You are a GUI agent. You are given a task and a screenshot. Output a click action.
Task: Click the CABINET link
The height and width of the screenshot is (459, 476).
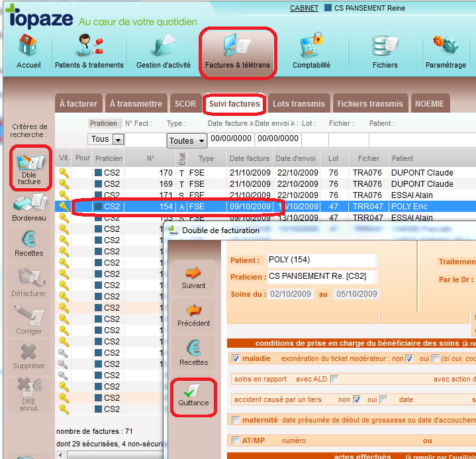304,8
